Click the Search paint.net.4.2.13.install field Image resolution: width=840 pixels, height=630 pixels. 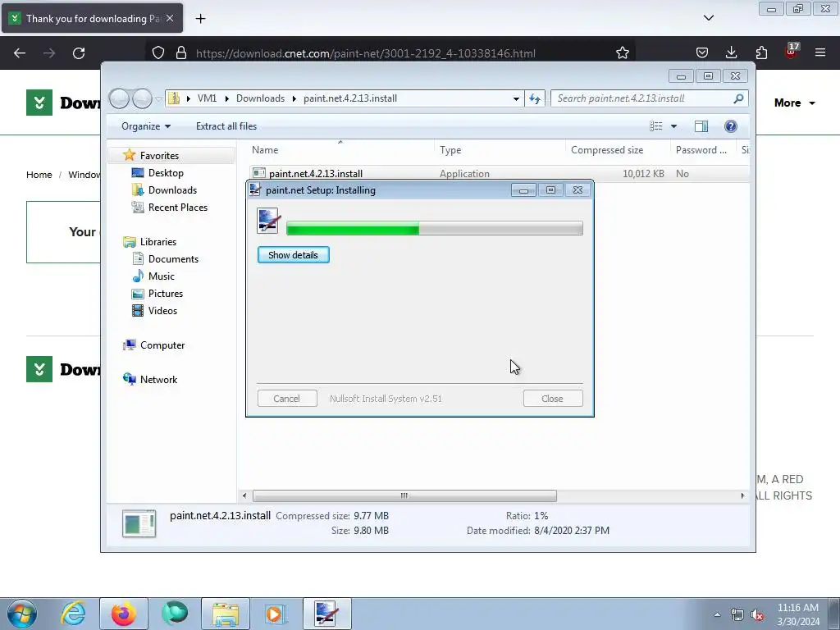coord(642,98)
